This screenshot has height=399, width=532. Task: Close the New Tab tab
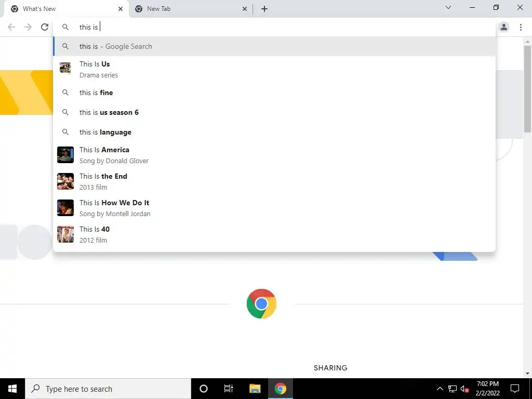click(x=245, y=9)
